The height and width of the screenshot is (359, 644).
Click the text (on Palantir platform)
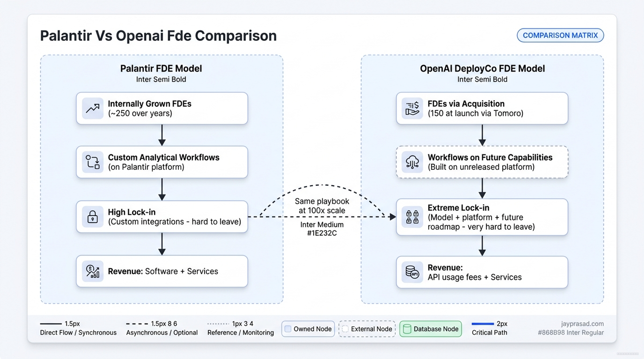146,167
